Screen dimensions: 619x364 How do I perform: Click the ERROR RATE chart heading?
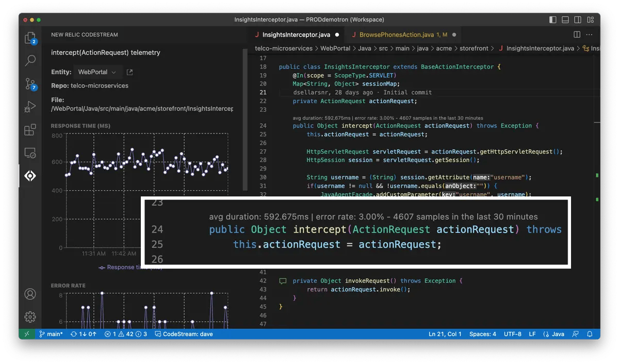68,286
